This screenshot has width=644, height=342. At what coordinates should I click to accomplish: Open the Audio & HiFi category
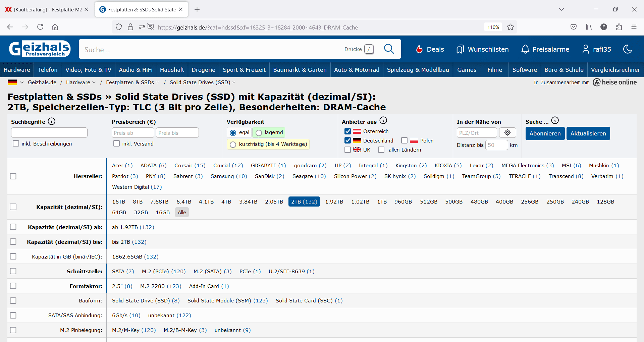[x=136, y=70]
